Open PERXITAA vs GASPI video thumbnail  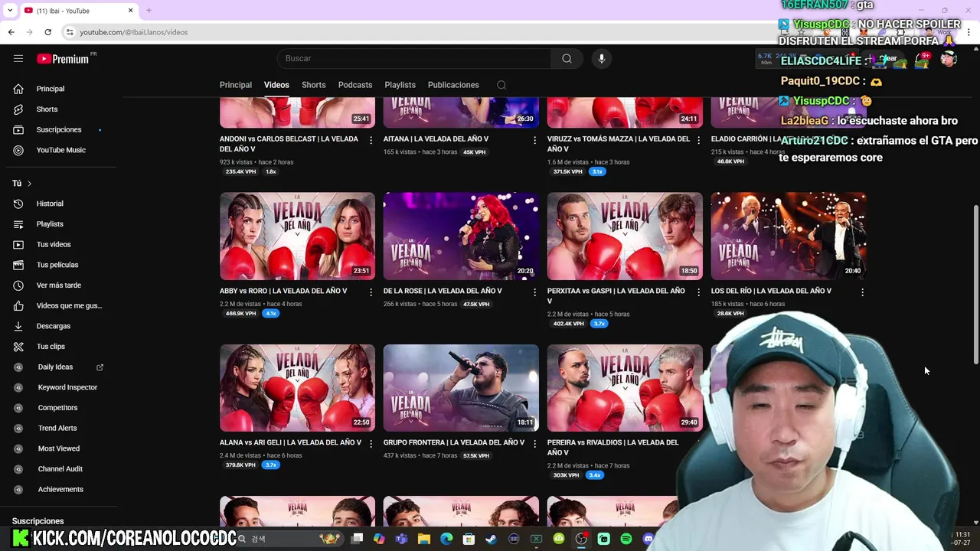point(625,236)
